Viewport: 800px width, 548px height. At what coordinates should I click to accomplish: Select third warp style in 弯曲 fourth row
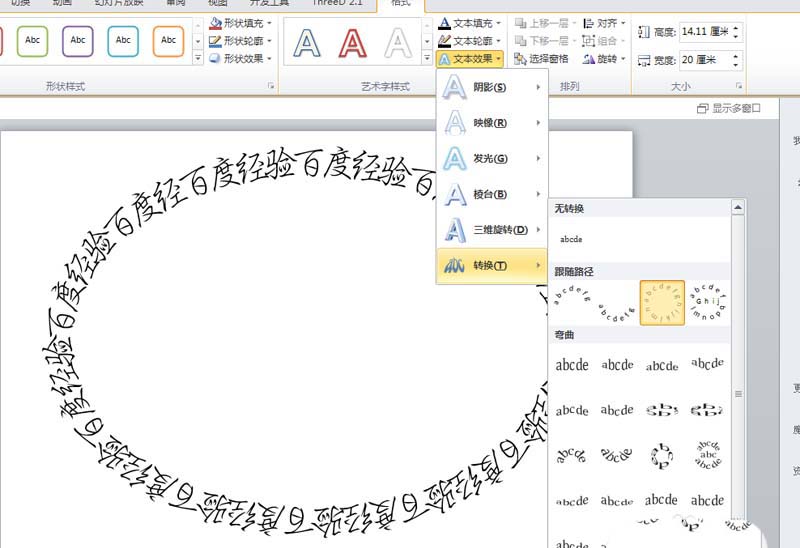[662, 500]
